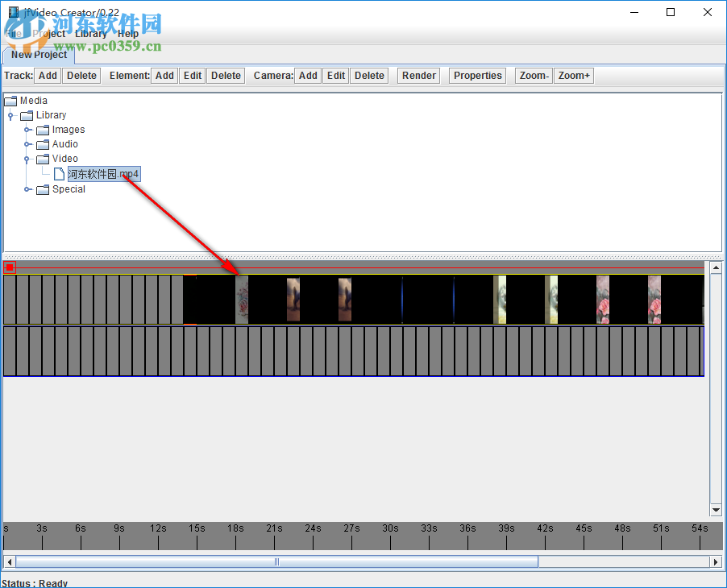Zoom in with the Zoom+ button
Screen dimensions: 727x588
click(573, 75)
